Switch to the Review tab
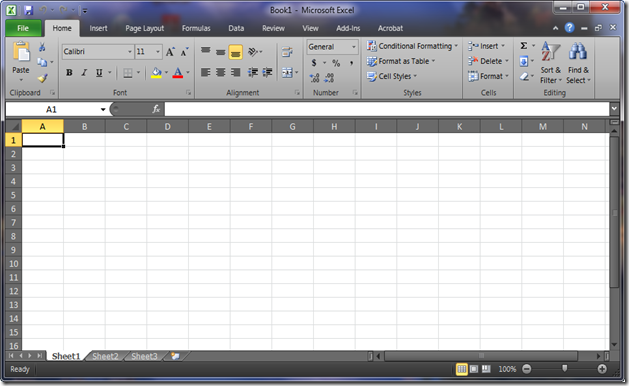629x386 pixels. coord(274,28)
